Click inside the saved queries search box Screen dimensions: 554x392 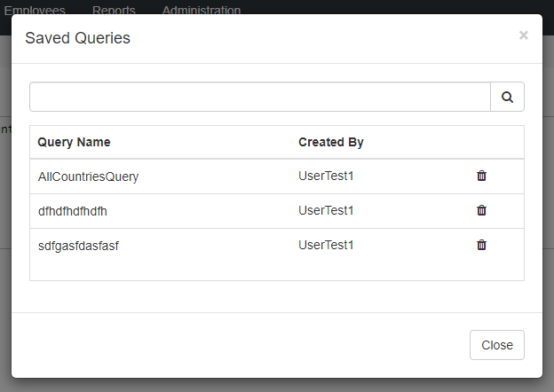(259, 98)
